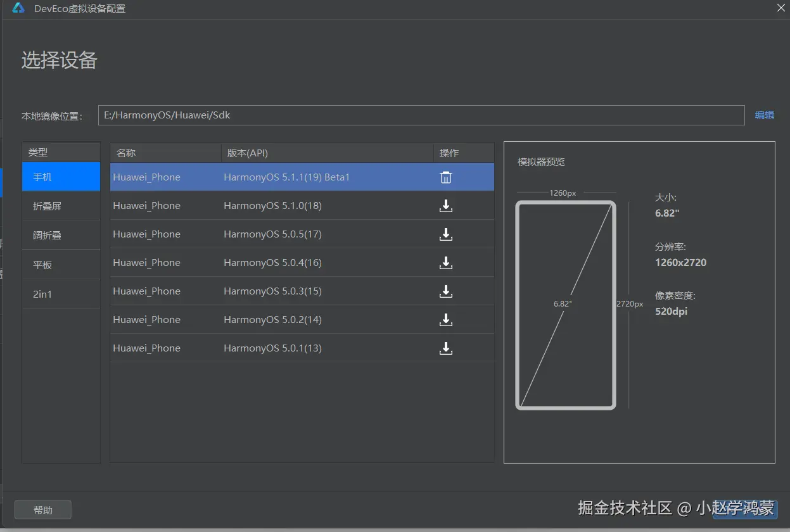790x532 pixels.
Task: Select Huawei_Phone in the HarmonyOS 5.0.2(14) row
Action: [x=146, y=320]
